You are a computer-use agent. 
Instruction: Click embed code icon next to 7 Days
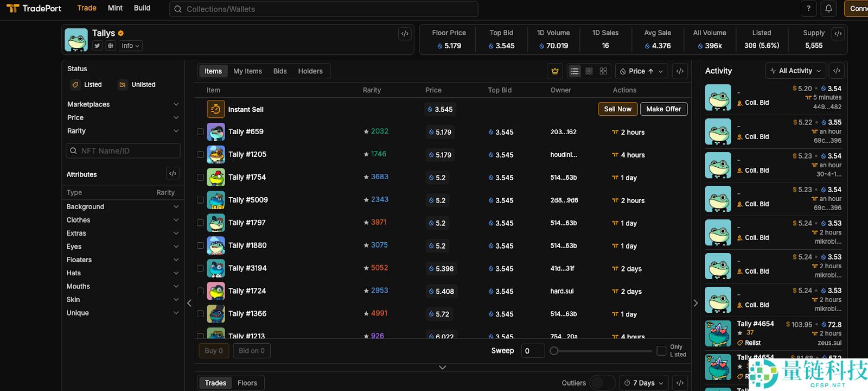(x=680, y=383)
